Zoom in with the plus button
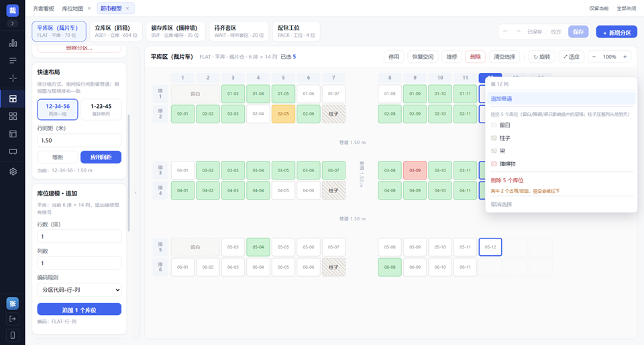This screenshot has width=644, height=345. pos(625,57)
